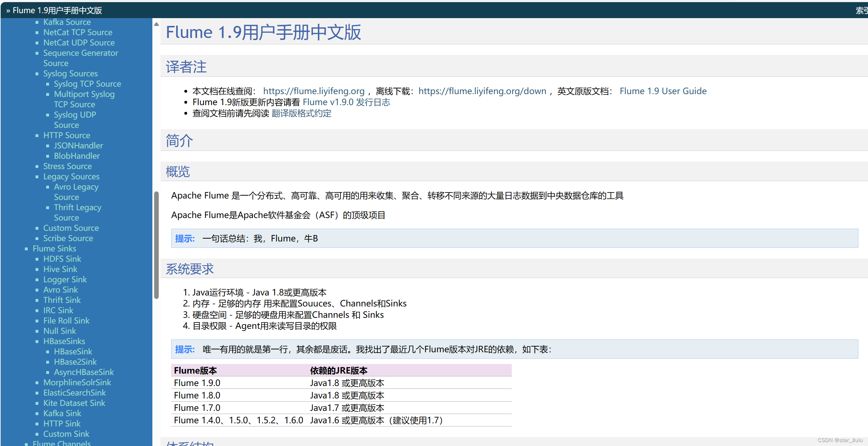Open Syslog TCP Source documentation
The height and width of the screenshot is (446, 868).
(87, 84)
